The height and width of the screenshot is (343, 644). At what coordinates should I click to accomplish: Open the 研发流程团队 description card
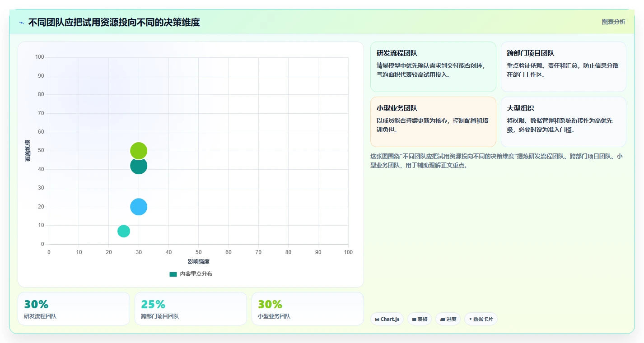[x=434, y=67]
